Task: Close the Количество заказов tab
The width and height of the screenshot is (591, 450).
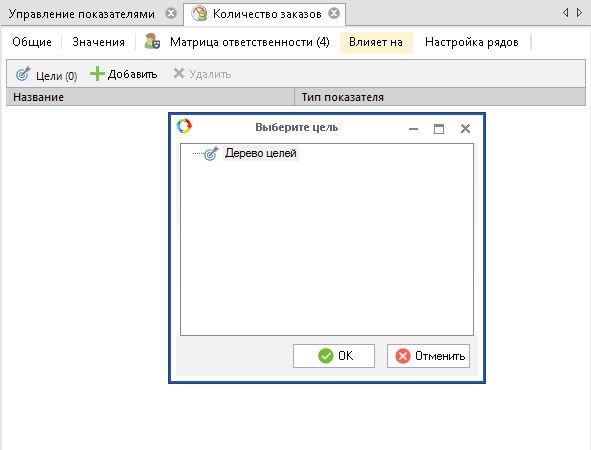Action: pos(334,14)
